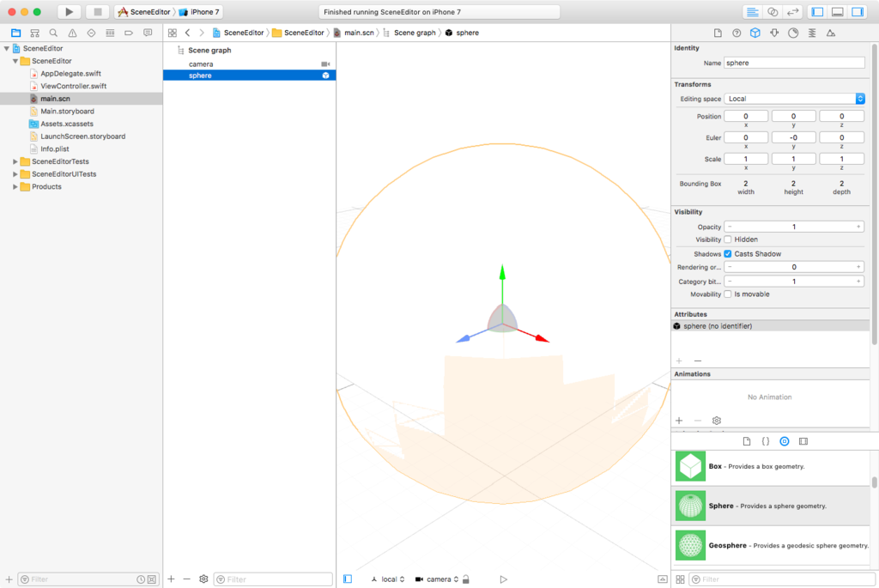Viewport: 879px width, 588px height.
Task: Collapse the SceneEditor group folder
Action: [15, 61]
